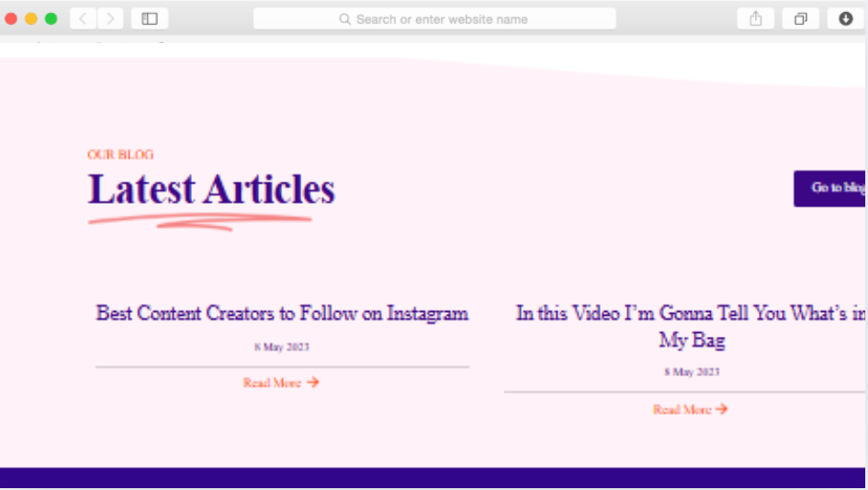Open the Downloads icon in the toolbar
The image size is (868, 490).
(x=846, y=18)
